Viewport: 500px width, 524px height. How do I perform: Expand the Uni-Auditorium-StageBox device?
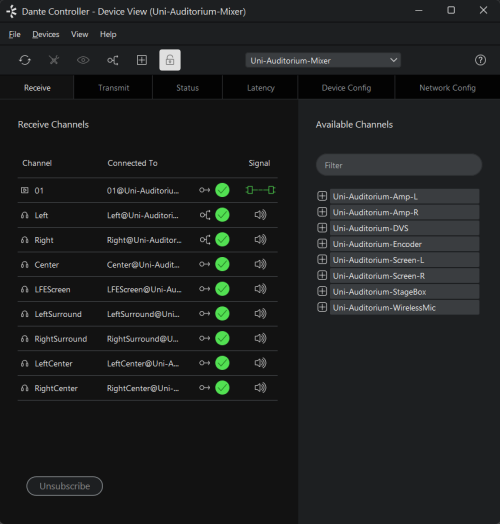[x=322, y=291]
